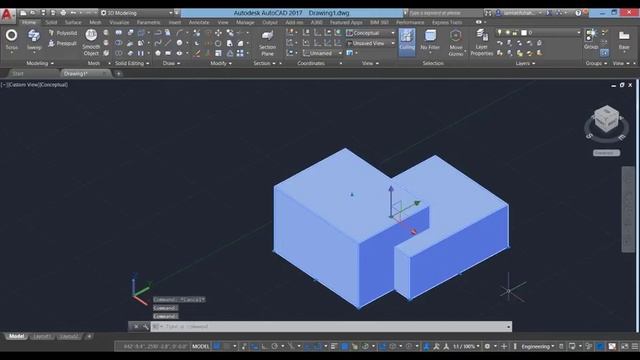The height and width of the screenshot is (360, 640).
Task: Click the MODEL space status button
Action: pos(200,346)
